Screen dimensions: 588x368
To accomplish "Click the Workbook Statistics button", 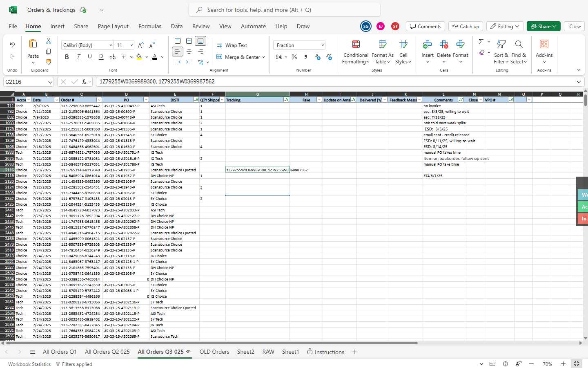I will [29, 364].
